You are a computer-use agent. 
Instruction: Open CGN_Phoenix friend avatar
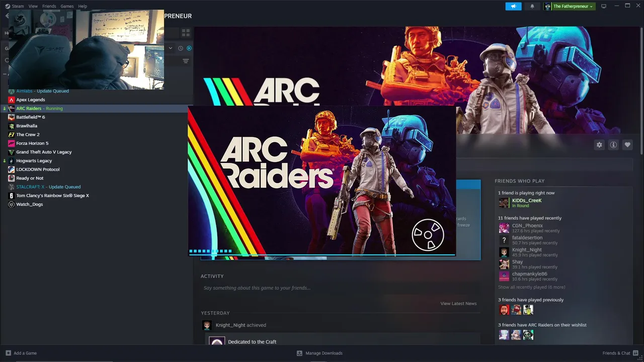504,228
